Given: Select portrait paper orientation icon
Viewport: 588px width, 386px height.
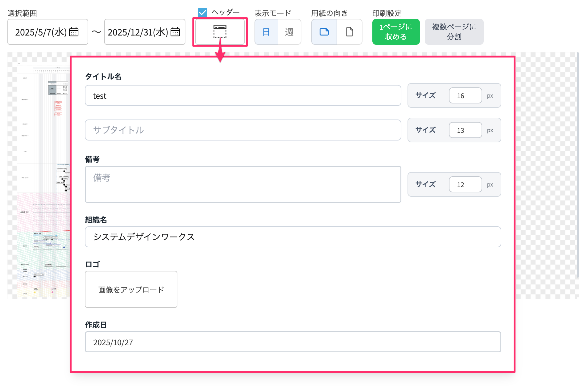Looking at the screenshot, I should coord(349,32).
